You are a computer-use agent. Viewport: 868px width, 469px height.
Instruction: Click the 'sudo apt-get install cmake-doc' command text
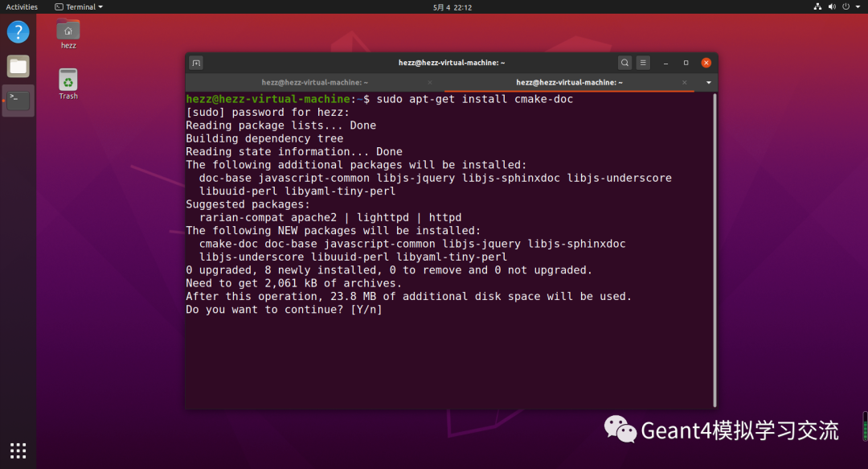(474, 99)
